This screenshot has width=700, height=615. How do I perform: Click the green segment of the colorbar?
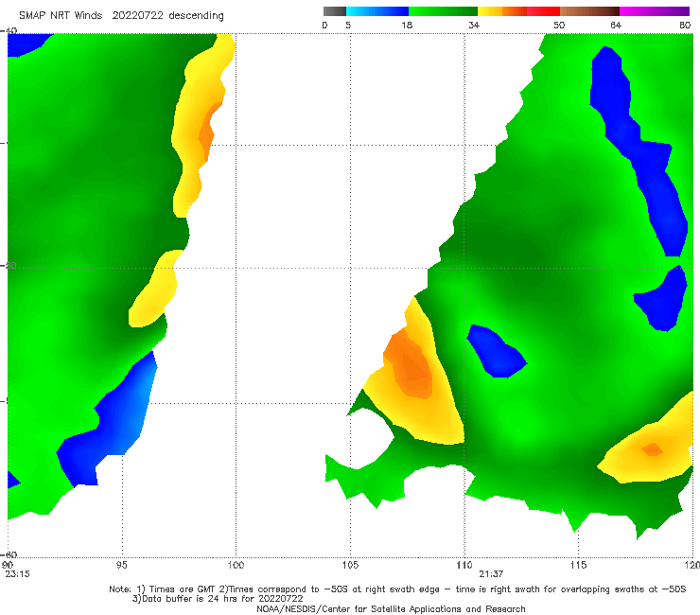[443, 11]
